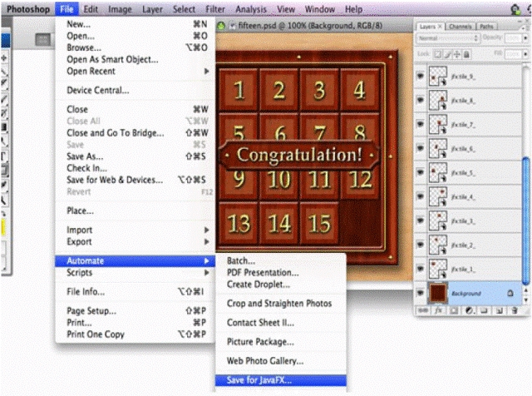Open the Edit menu
532x396 pixels.
click(x=91, y=9)
